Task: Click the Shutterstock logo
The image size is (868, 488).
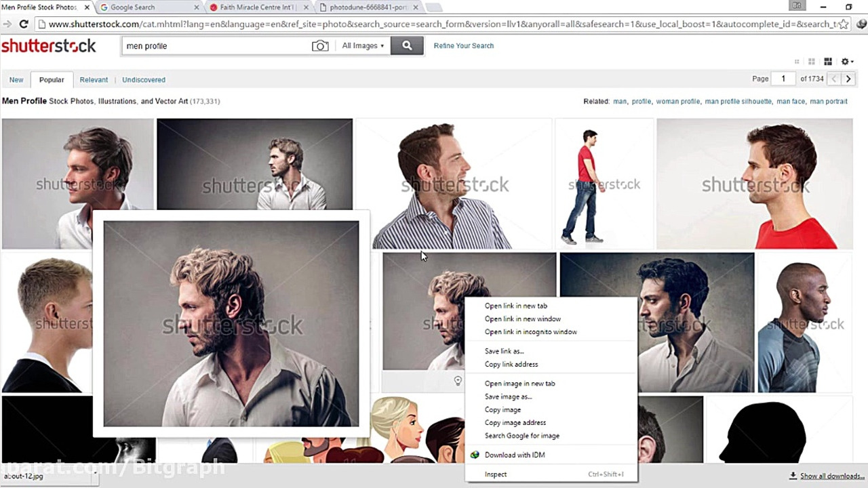Action: click(x=49, y=46)
